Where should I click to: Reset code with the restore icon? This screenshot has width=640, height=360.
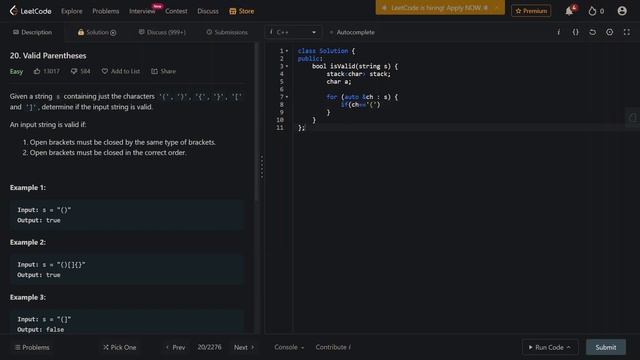tap(593, 32)
